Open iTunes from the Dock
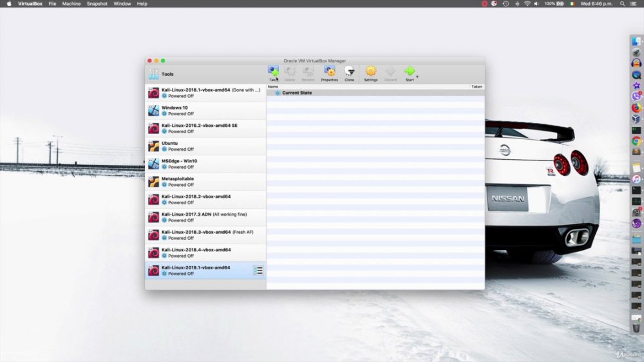 (x=636, y=179)
